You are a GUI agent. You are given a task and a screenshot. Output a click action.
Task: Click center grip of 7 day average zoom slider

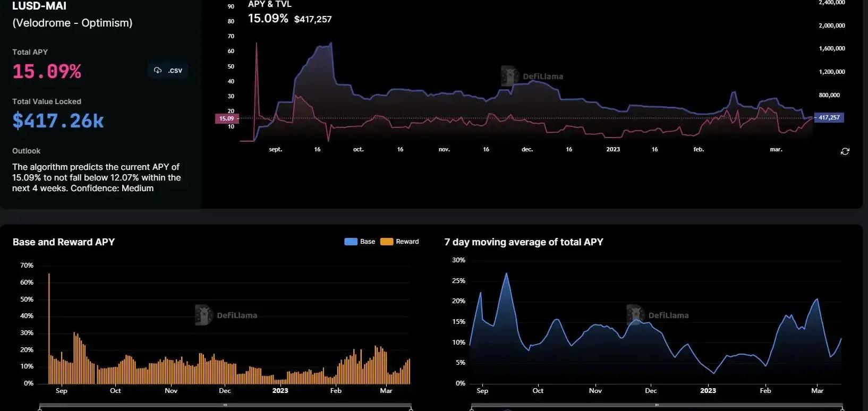click(x=657, y=405)
